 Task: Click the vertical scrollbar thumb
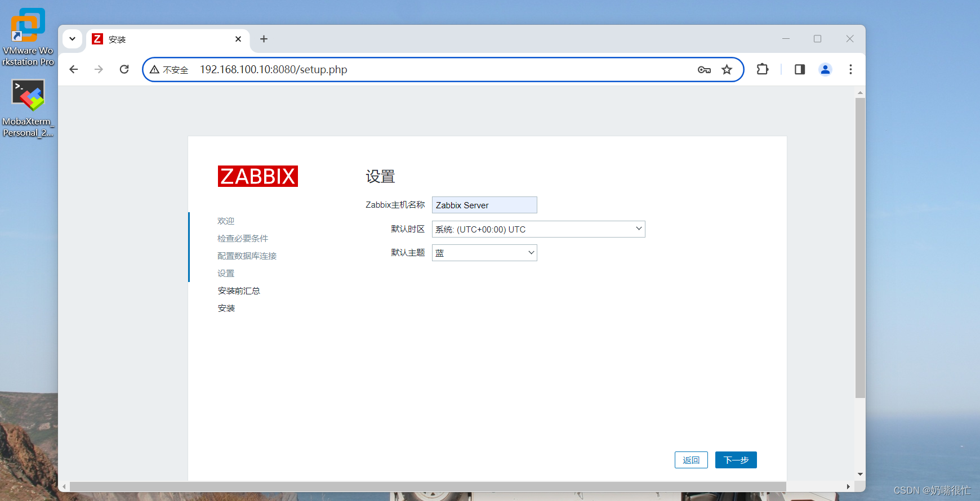(860, 248)
